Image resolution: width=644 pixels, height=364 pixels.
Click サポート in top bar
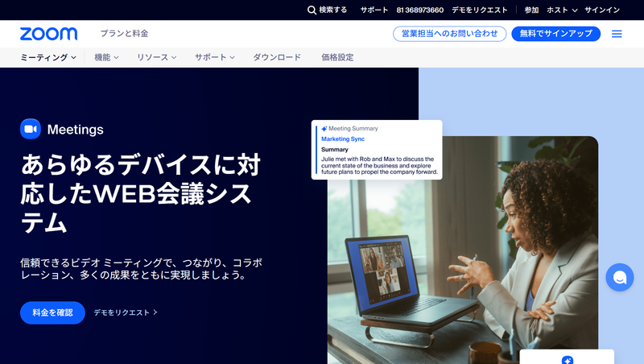374,10
